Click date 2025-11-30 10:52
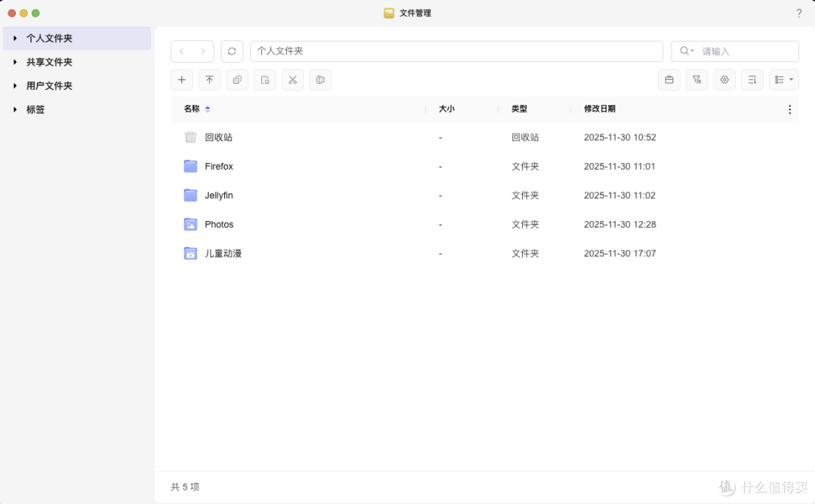This screenshot has height=504, width=815. 620,137
